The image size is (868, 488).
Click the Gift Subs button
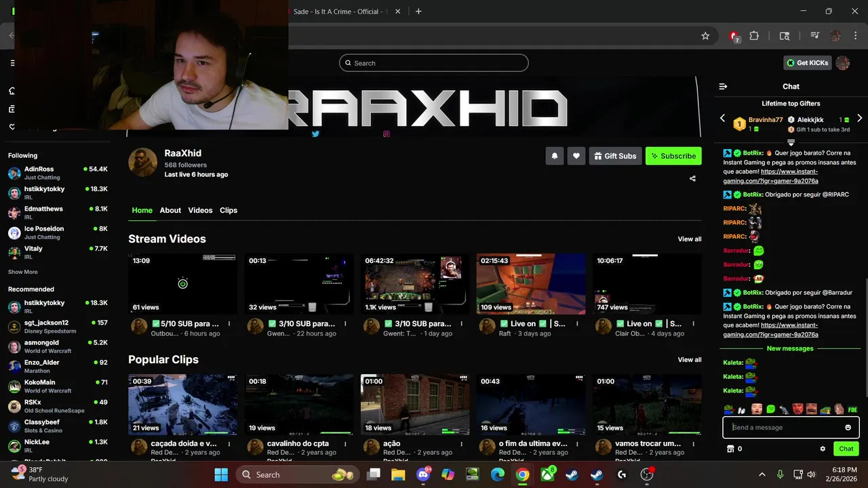coord(615,156)
